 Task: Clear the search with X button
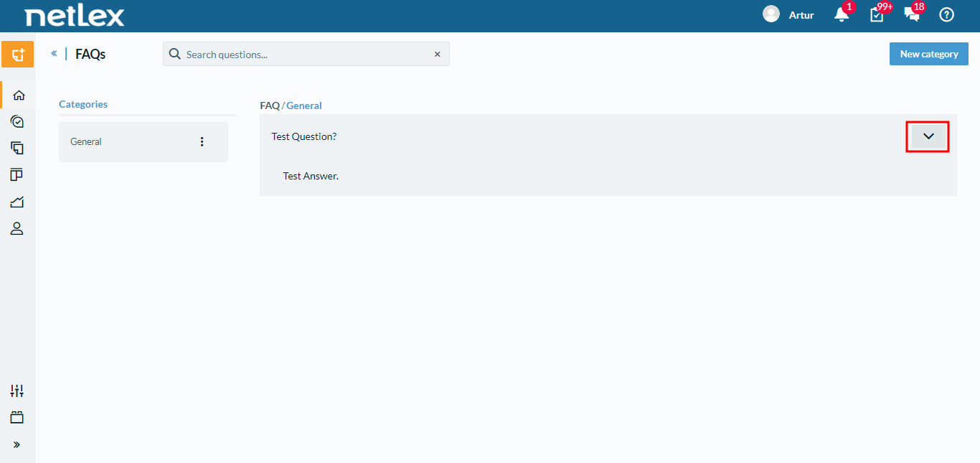[x=438, y=54]
